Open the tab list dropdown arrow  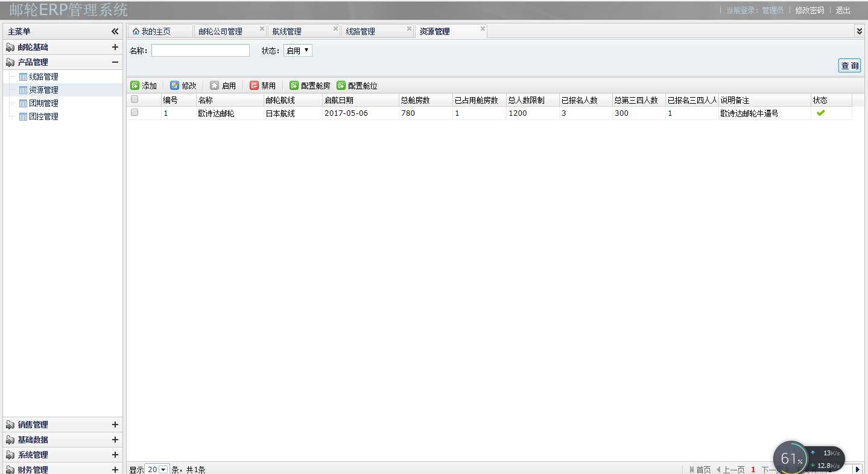click(x=860, y=31)
